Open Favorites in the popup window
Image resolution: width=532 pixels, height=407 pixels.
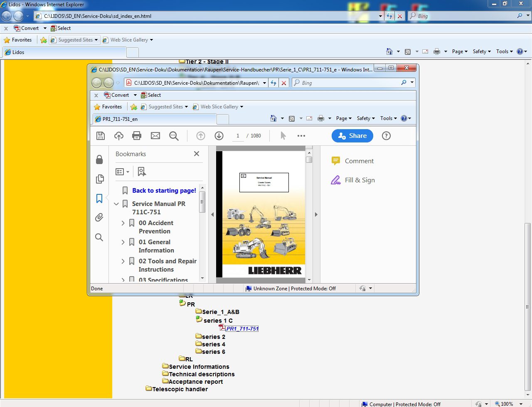108,107
